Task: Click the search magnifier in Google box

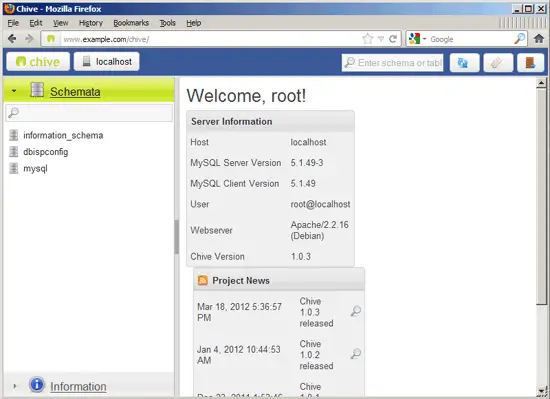Action: point(520,39)
